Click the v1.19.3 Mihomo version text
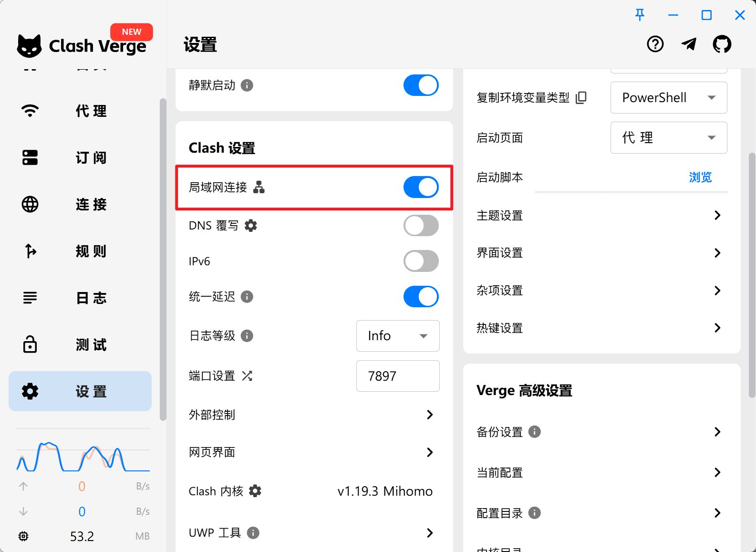Image resolution: width=756 pixels, height=552 pixels. click(385, 491)
